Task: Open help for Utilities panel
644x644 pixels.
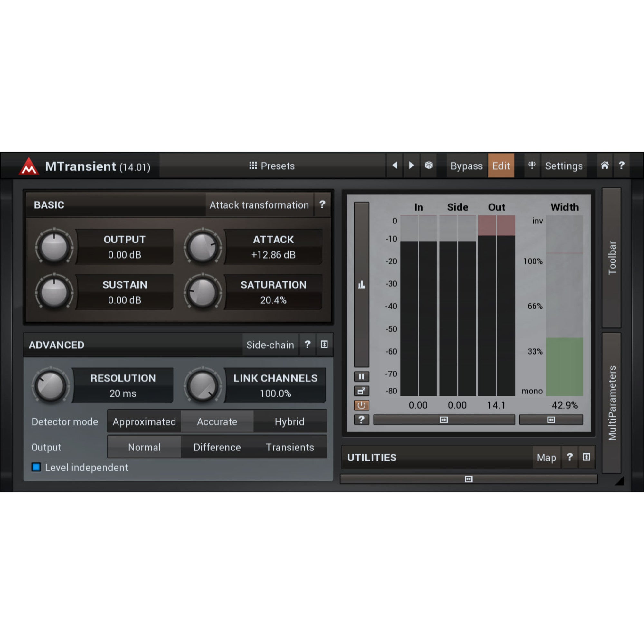Action: (570, 457)
